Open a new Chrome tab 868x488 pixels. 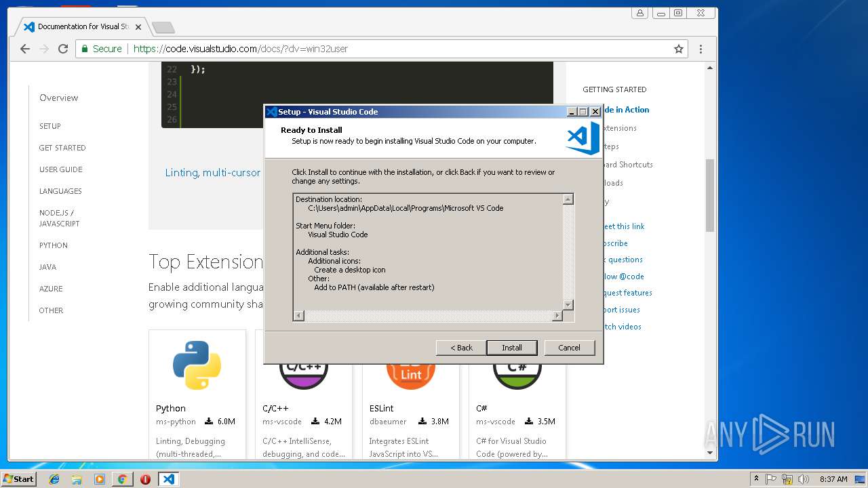(x=163, y=28)
